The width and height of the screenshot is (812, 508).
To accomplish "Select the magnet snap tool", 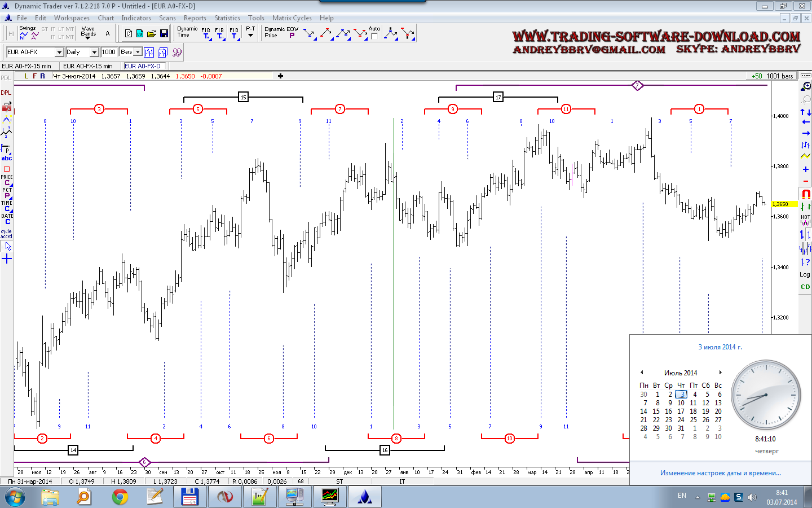I will pyautogui.click(x=805, y=194).
